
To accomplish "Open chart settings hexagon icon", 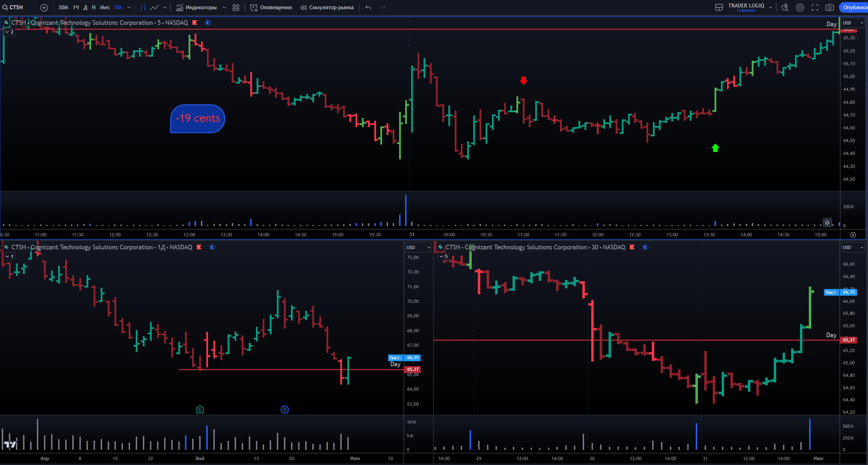I will (x=800, y=7).
